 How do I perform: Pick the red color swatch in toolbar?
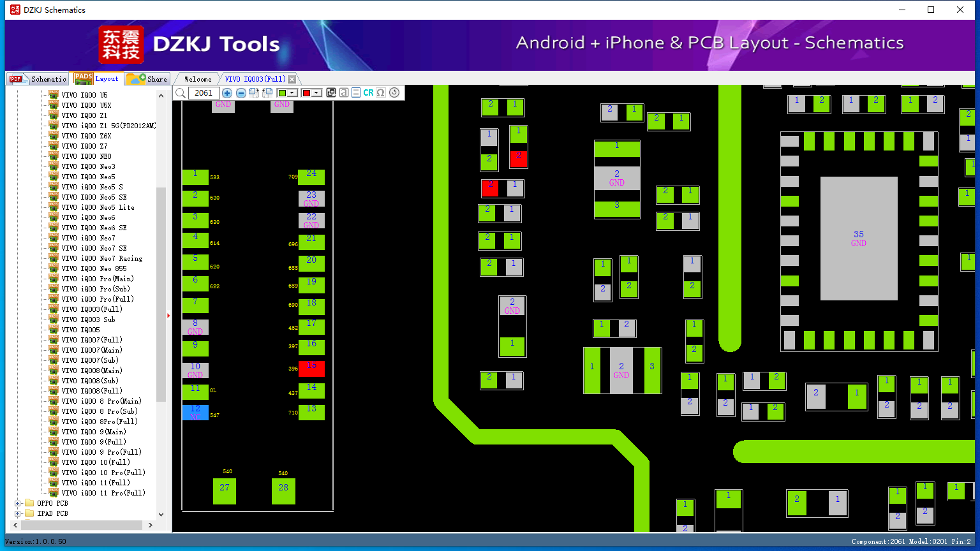click(306, 93)
